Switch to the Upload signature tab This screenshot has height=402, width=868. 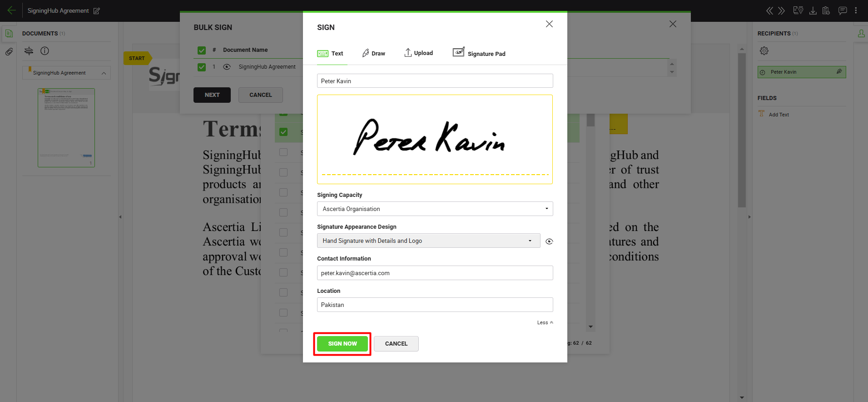(x=419, y=53)
